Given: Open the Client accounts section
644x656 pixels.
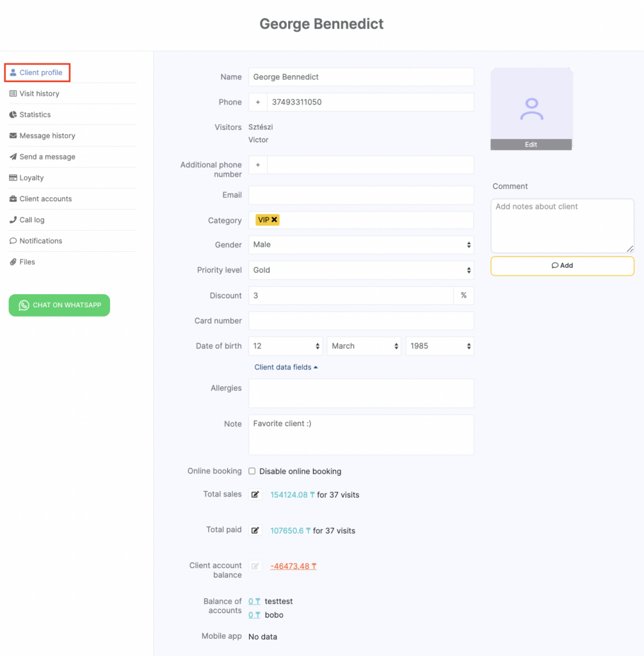Looking at the screenshot, I should [45, 199].
